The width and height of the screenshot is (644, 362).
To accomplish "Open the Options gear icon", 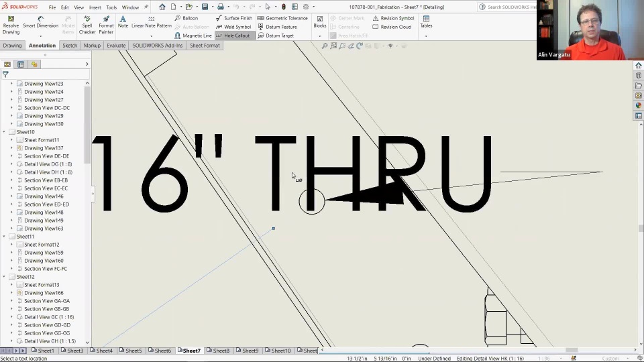I will 306,7.
